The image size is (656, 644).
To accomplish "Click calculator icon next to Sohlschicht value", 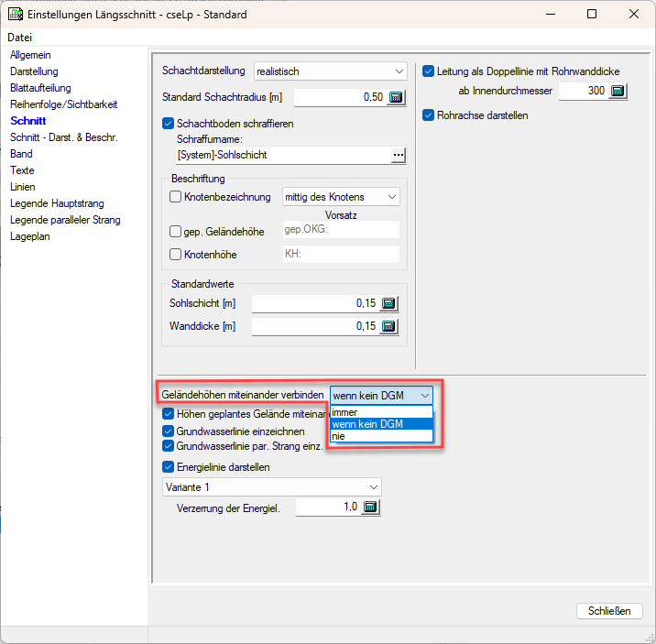I will (388, 304).
